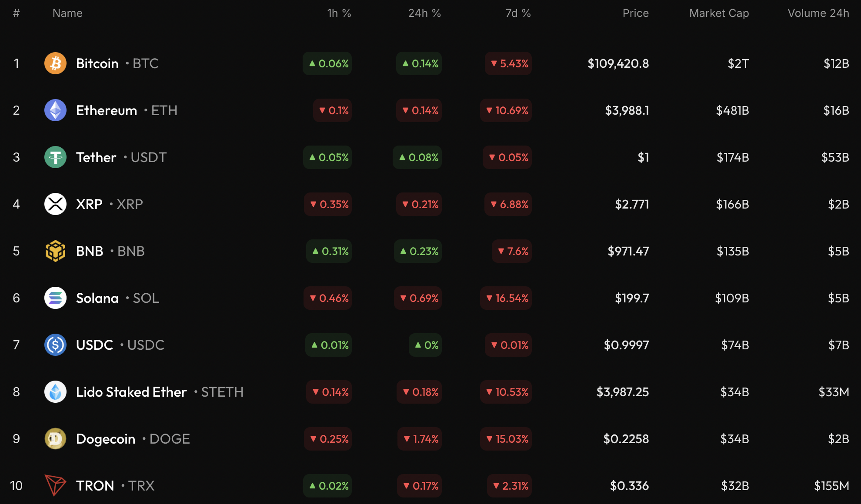Click the USDC logo icon
This screenshot has width=861, height=504.
click(x=55, y=345)
